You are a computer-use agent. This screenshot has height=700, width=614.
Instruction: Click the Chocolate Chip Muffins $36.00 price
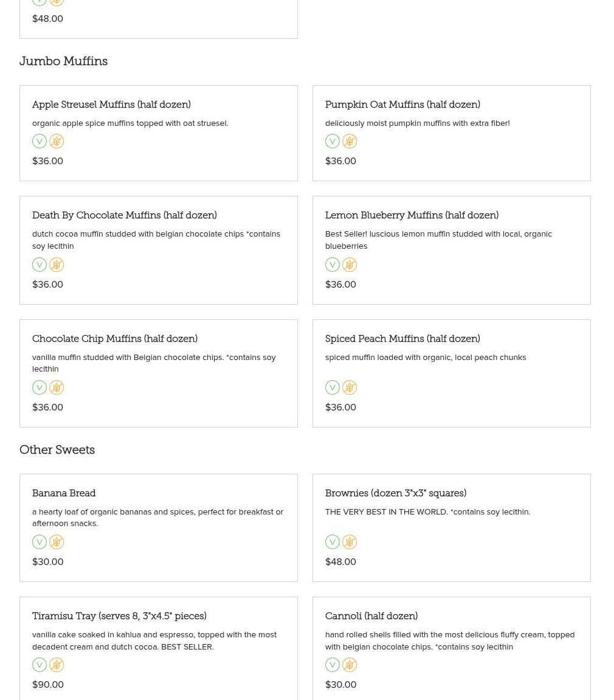click(47, 407)
